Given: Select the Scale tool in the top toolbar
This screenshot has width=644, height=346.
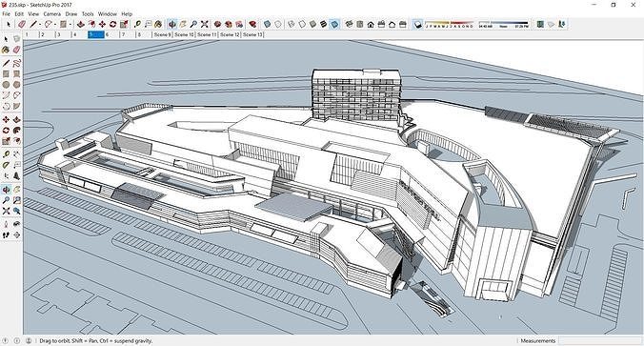Looking at the screenshot, I should coord(124,24).
